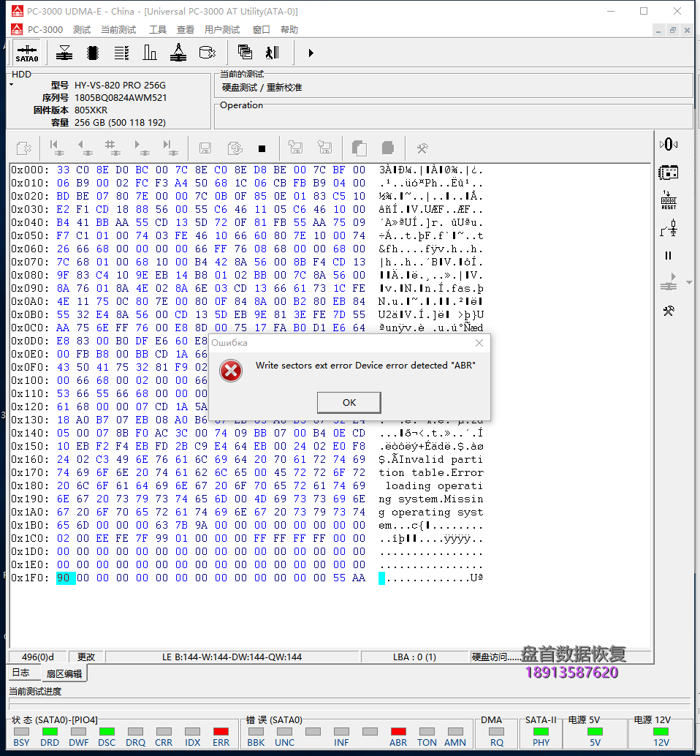Image resolution: width=700 pixels, height=756 pixels.
Task: Open the list/table view toolbar icon
Action: point(121,53)
